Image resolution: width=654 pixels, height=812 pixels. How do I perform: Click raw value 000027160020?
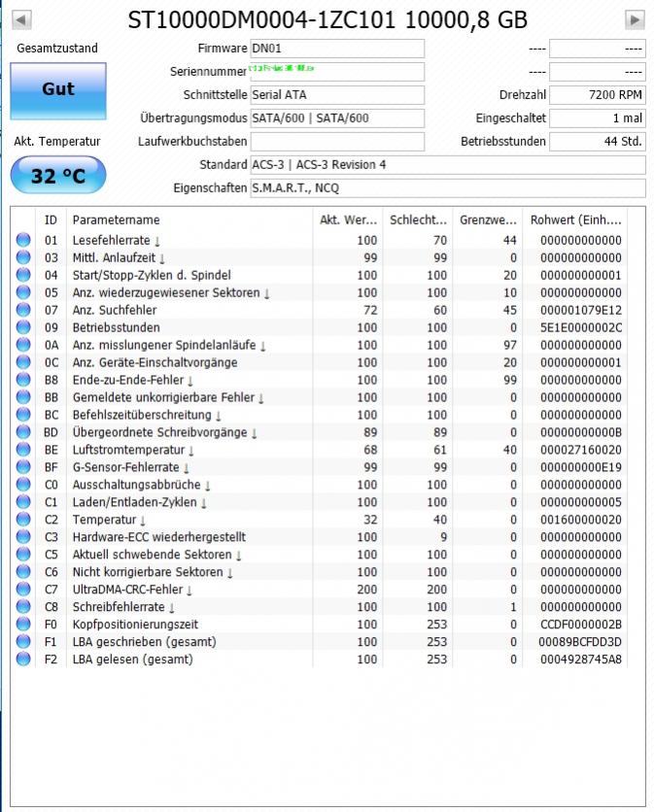(x=581, y=450)
